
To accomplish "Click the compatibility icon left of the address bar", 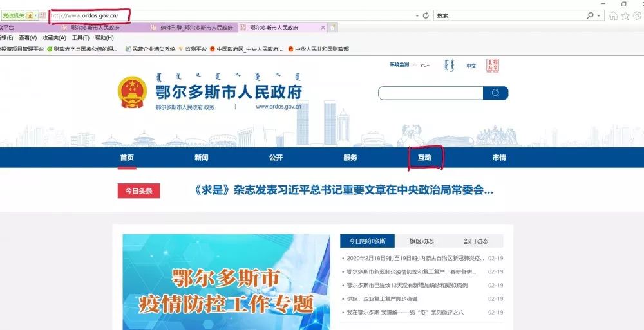I will point(43,15).
